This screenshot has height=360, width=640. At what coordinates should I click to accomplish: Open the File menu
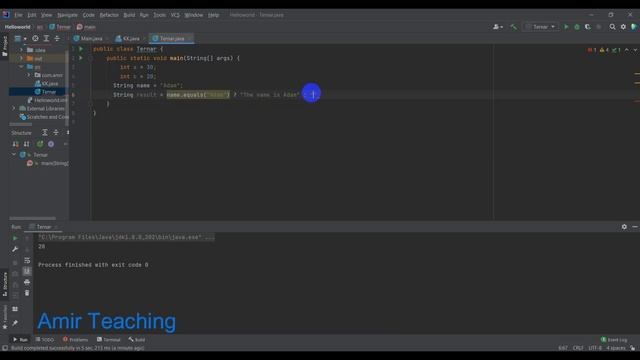point(19,15)
